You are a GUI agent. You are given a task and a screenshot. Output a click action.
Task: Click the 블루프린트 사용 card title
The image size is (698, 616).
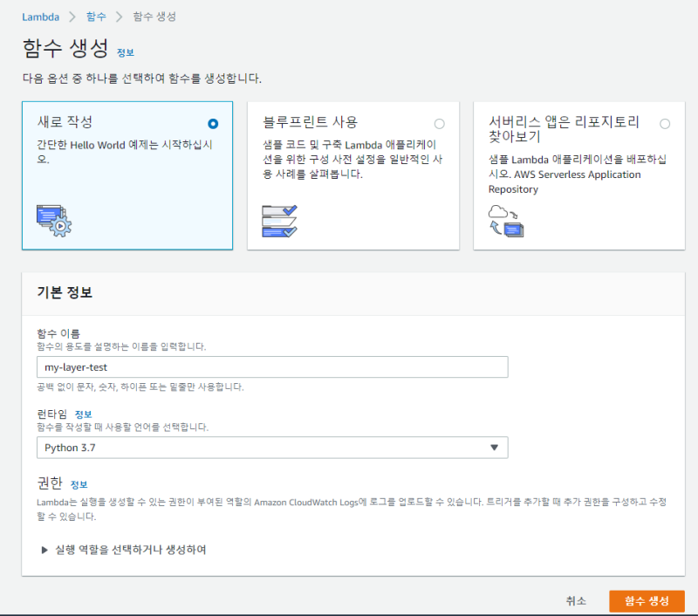point(311,122)
